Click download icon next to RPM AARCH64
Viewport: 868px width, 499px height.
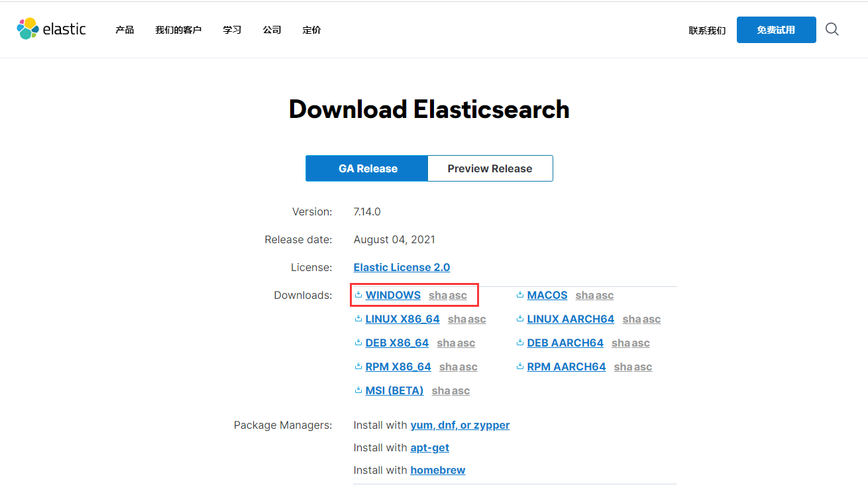coord(520,366)
